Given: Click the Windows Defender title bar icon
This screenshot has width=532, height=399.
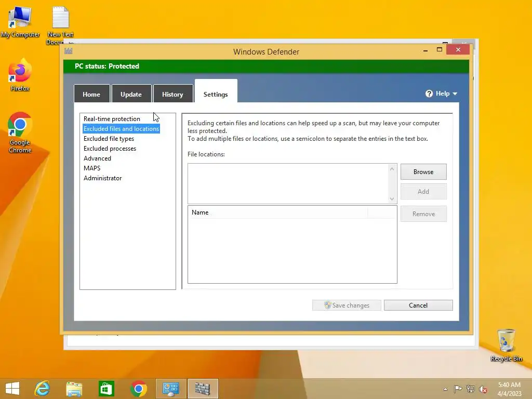Looking at the screenshot, I should [69, 51].
